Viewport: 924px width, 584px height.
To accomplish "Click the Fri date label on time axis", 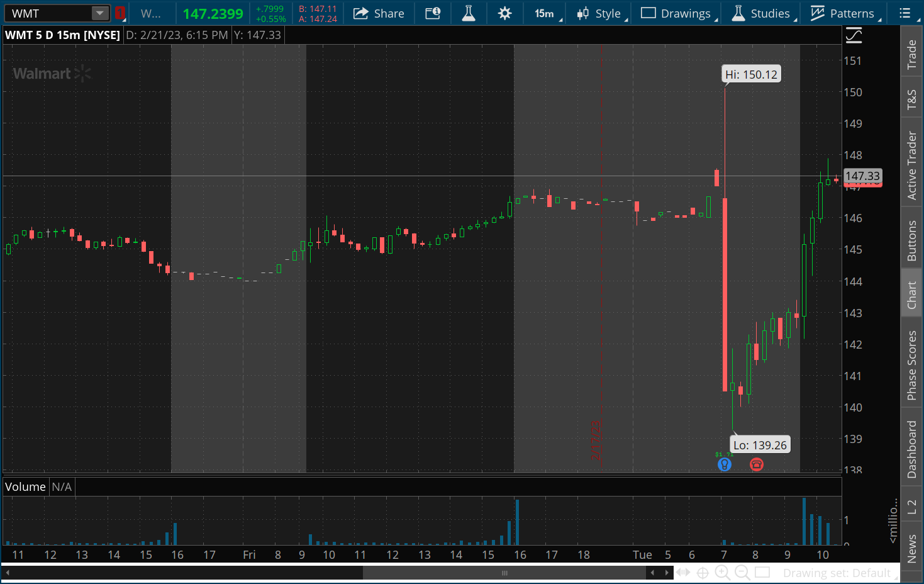I will [x=249, y=554].
